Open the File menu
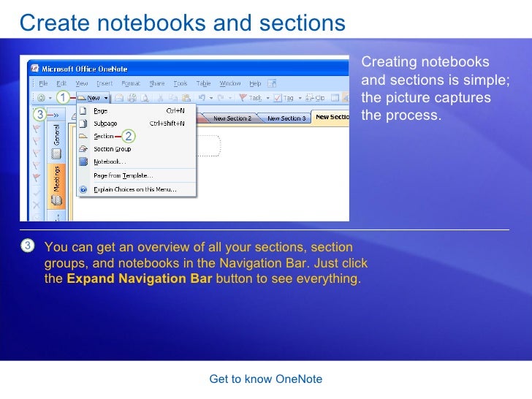Image resolution: width=532 pixels, height=399 pixels. point(43,83)
